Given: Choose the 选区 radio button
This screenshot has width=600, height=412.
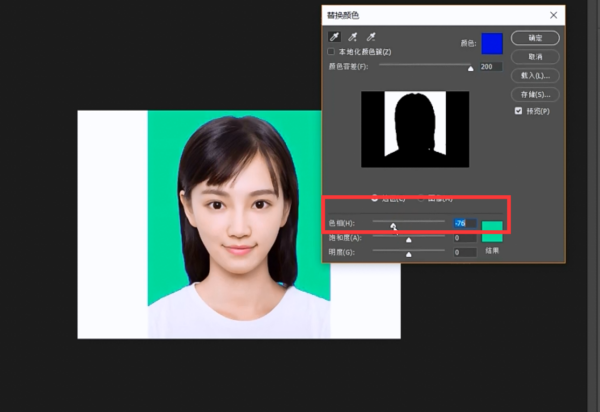Looking at the screenshot, I should tap(375, 197).
